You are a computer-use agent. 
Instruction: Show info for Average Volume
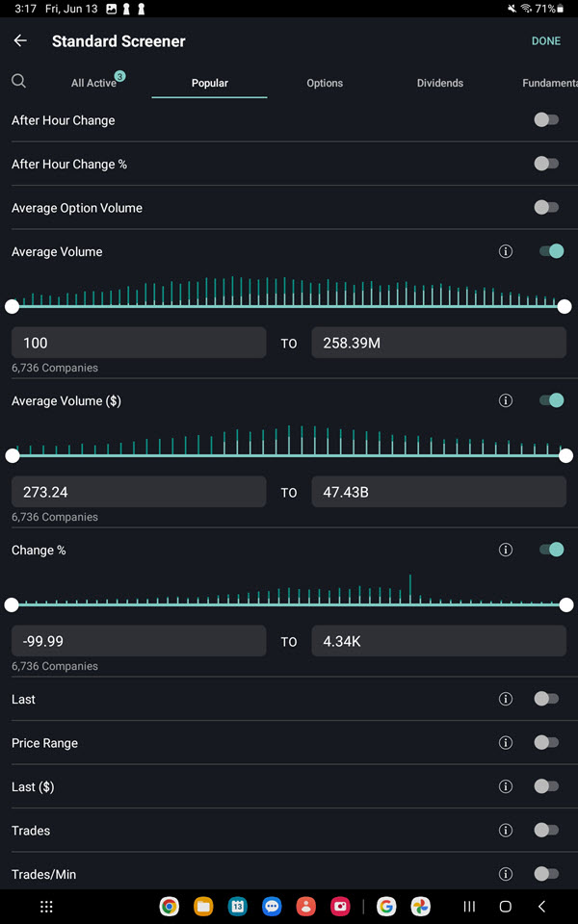506,251
